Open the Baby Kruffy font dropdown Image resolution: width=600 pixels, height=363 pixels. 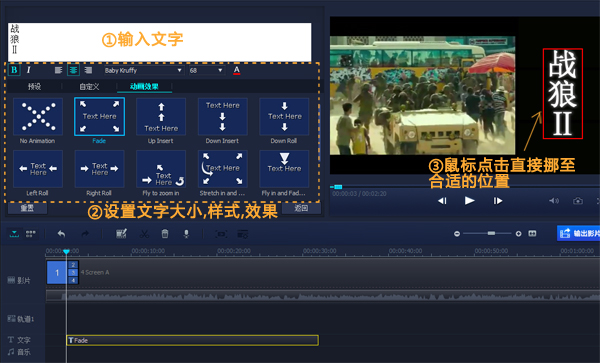point(143,70)
